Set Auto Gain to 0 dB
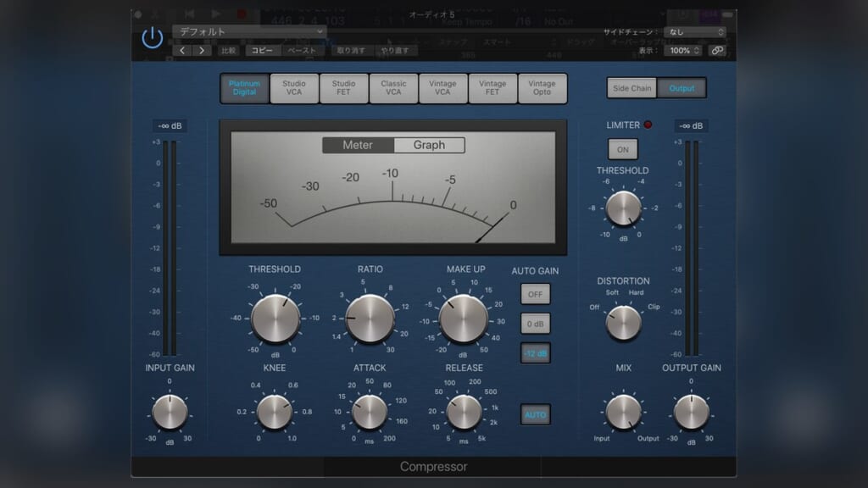 [535, 324]
